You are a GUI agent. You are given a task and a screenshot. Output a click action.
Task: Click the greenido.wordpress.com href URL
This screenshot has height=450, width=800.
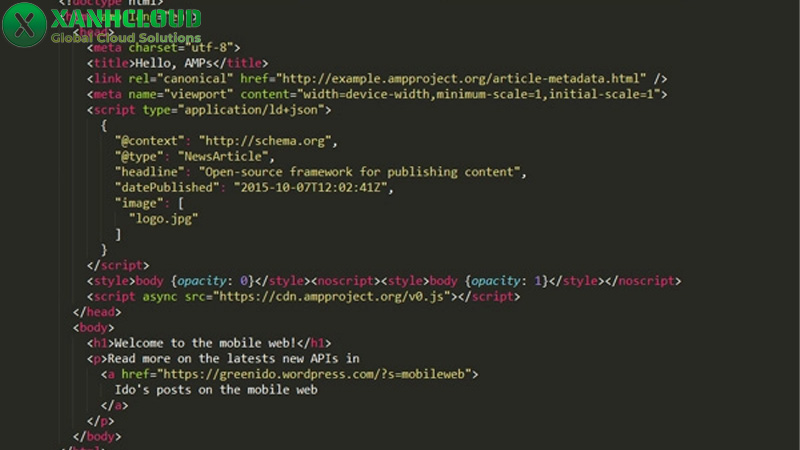tap(314, 374)
